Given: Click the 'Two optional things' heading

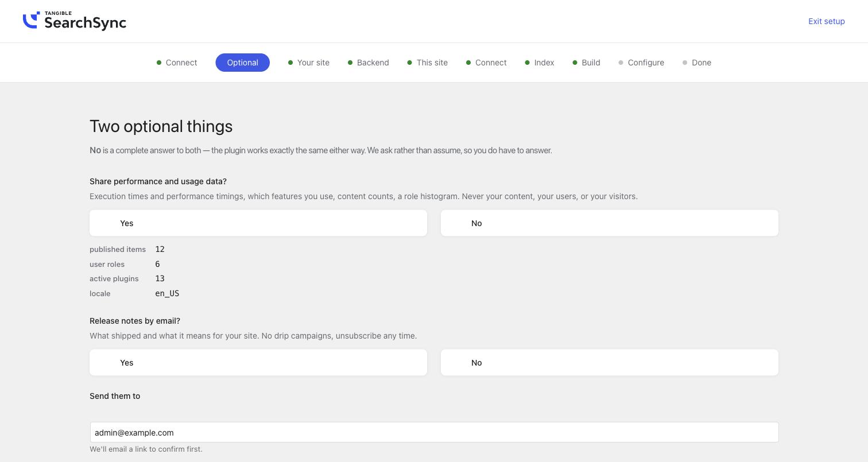Looking at the screenshot, I should coord(161,126).
